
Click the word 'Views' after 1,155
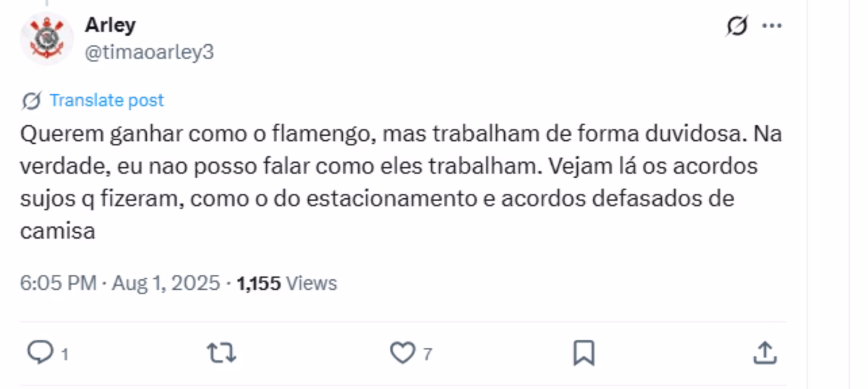pyautogui.click(x=312, y=283)
